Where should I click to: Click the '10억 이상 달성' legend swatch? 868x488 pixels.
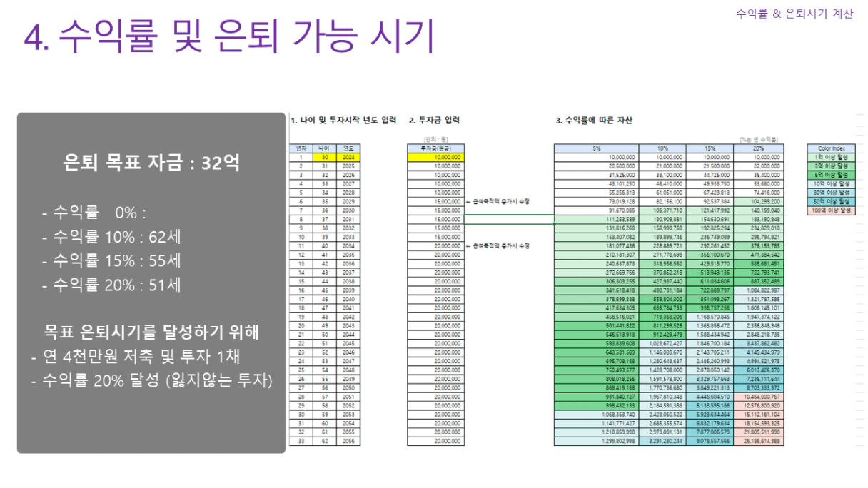click(x=831, y=183)
